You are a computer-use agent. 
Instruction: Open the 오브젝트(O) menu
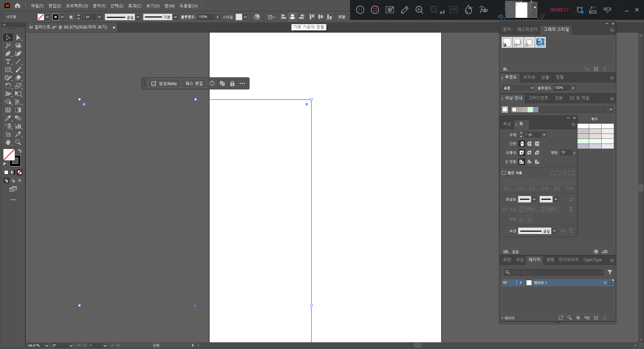(x=77, y=6)
